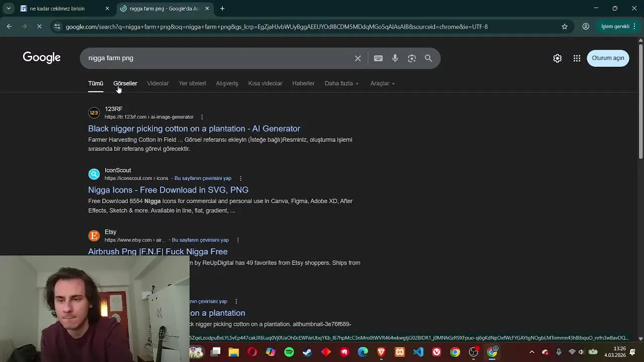
Task: Open the Yer siteleri tab
Action: click(x=192, y=83)
